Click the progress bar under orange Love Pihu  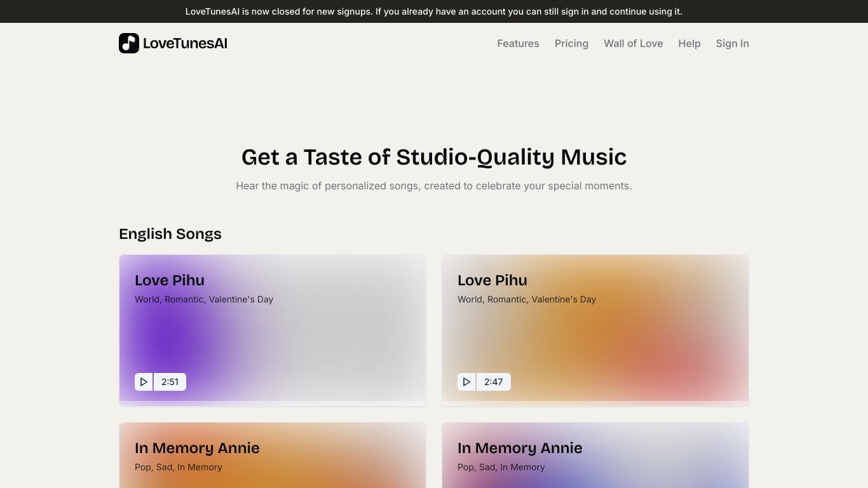pyautogui.click(x=595, y=403)
